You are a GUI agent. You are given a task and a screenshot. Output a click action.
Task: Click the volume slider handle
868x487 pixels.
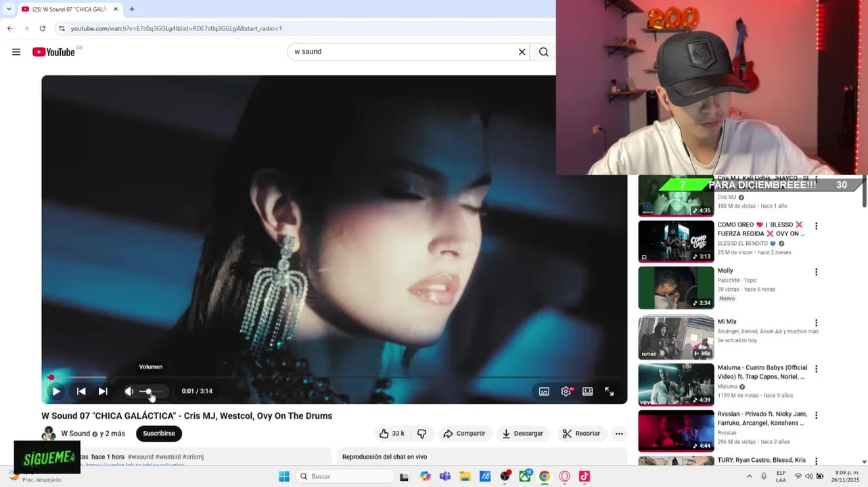point(149,391)
